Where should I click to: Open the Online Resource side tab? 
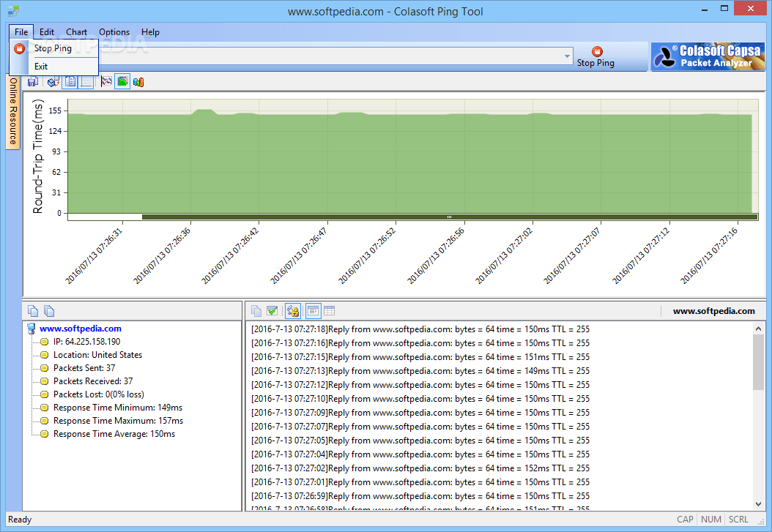[x=12, y=111]
